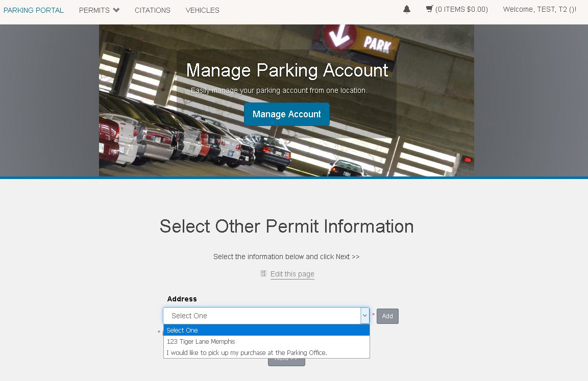Click the icon beside Edit this page
Image resolution: width=588 pixels, height=381 pixels.
[263, 273]
